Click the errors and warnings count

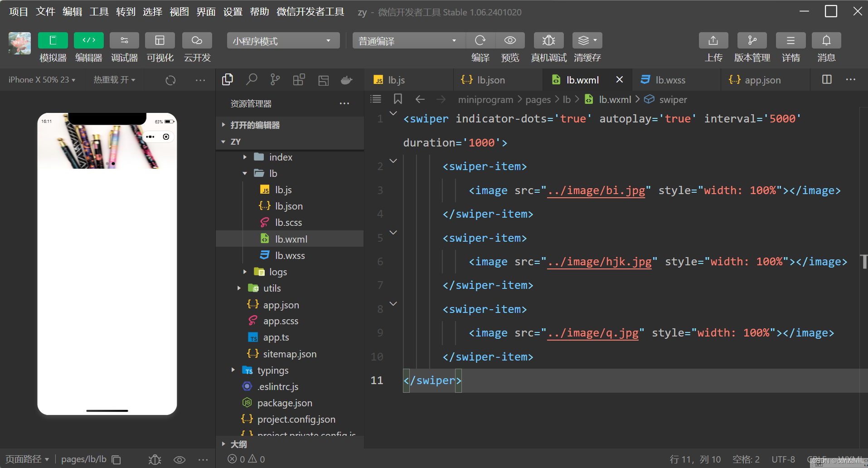click(x=247, y=459)
